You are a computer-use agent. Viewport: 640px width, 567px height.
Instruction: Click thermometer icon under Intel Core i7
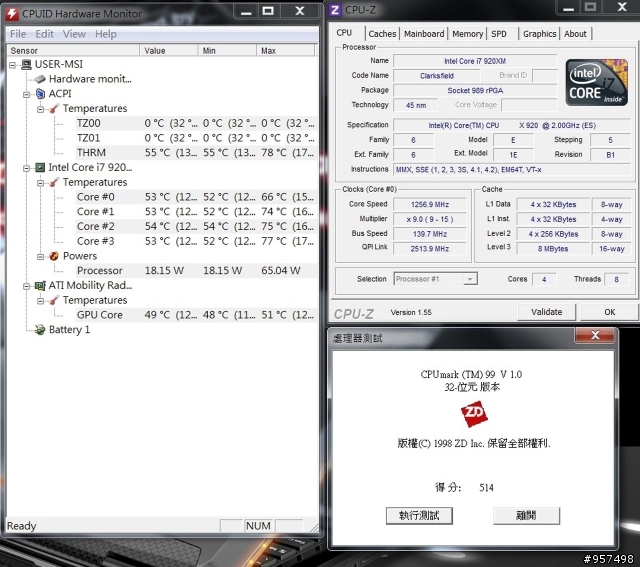click(x=54, y=182)
